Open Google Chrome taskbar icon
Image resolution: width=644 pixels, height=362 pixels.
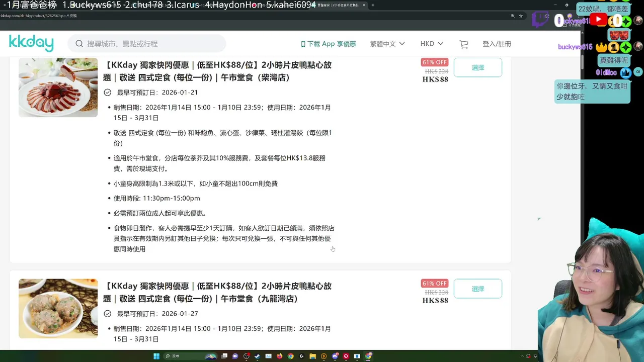click(x=290, y=356)
